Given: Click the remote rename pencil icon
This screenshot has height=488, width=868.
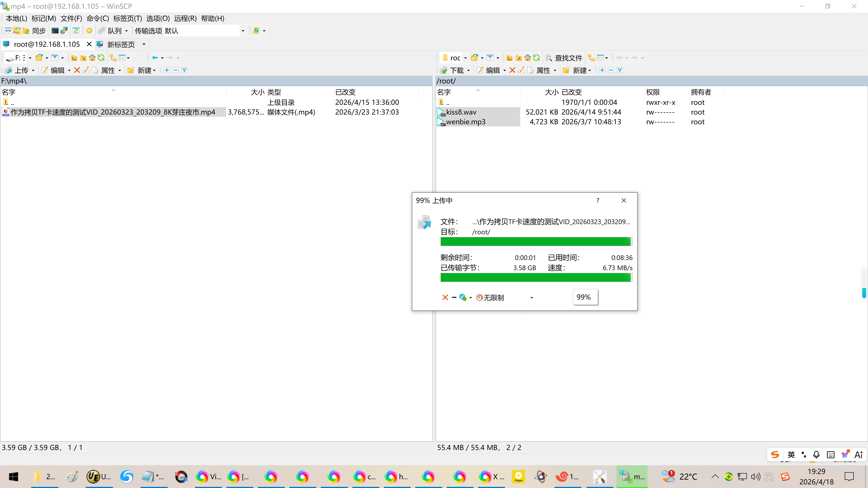Looking at the screenshot, I should pyautogui.click(x=521, y=70).
